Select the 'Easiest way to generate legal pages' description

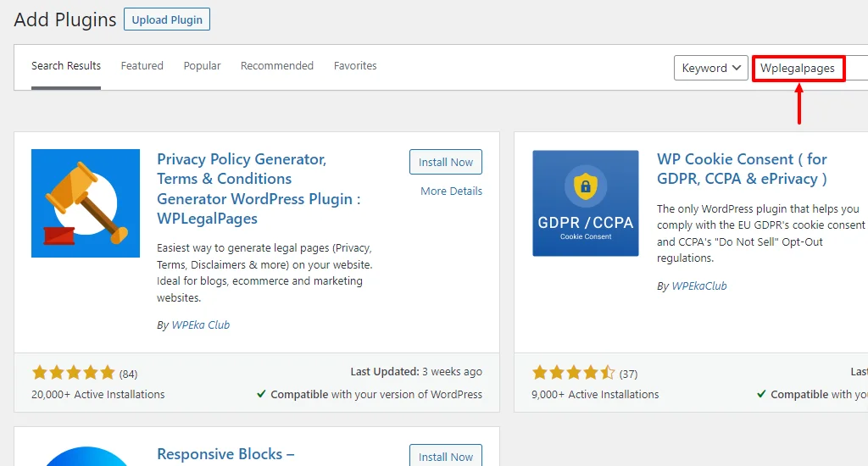264,273
